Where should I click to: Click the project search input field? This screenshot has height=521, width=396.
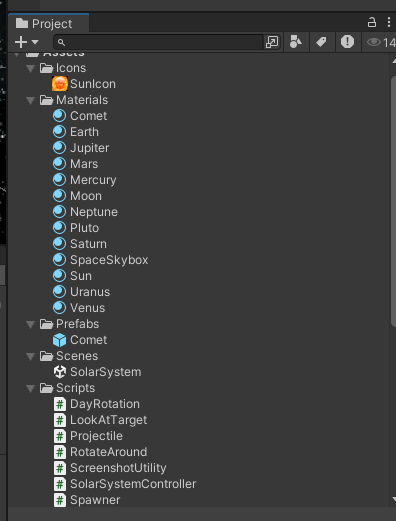coord(159,42)
